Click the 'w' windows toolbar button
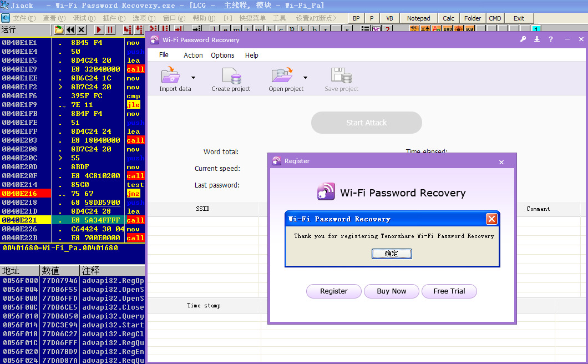This screenshot has width=588, height=364. click(x=258, y=29)
